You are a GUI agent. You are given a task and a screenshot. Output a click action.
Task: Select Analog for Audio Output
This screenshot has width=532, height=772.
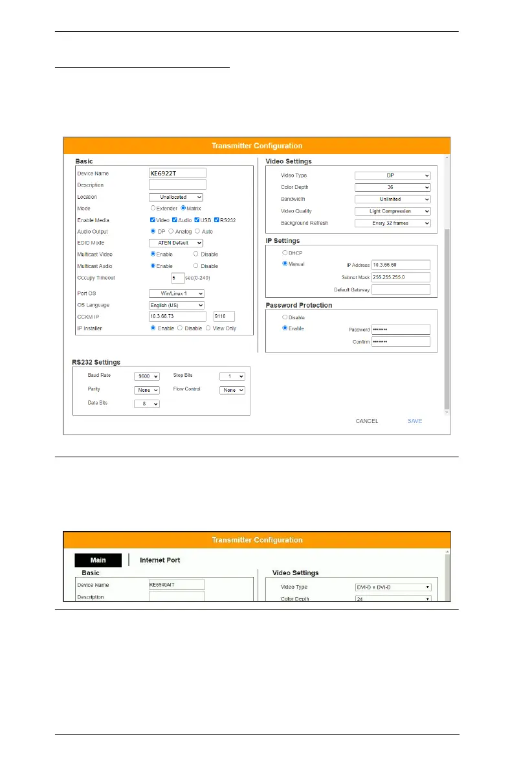point(172,231)
